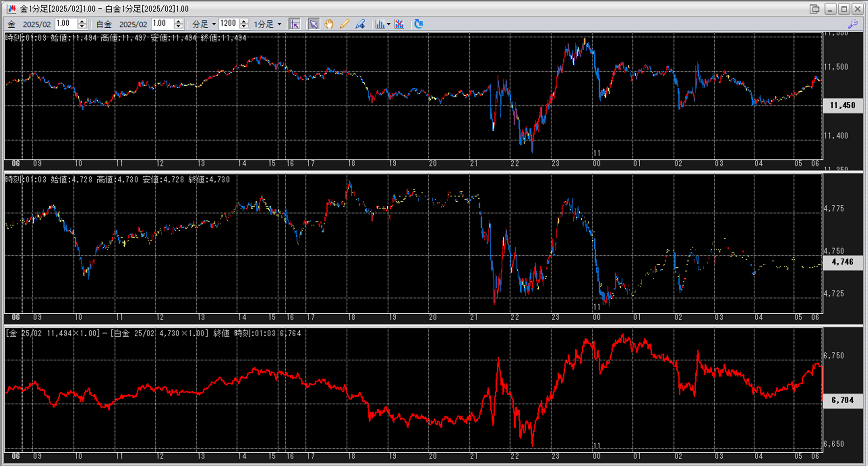The height and width of the screenshot is (467, 868).
Task: Increase the 1200 bar count stepper
Action: tap(244, 22)
